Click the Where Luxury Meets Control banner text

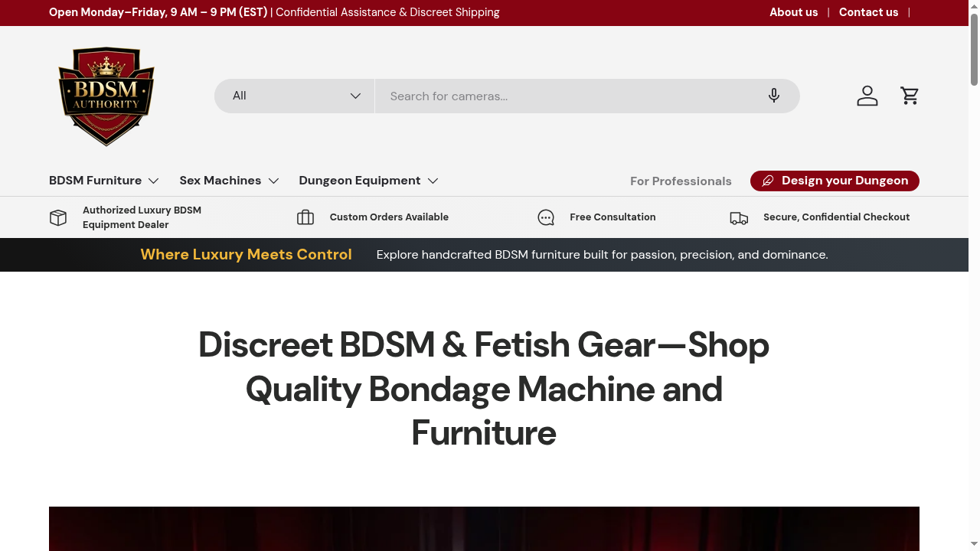click(x=246, y=254)
